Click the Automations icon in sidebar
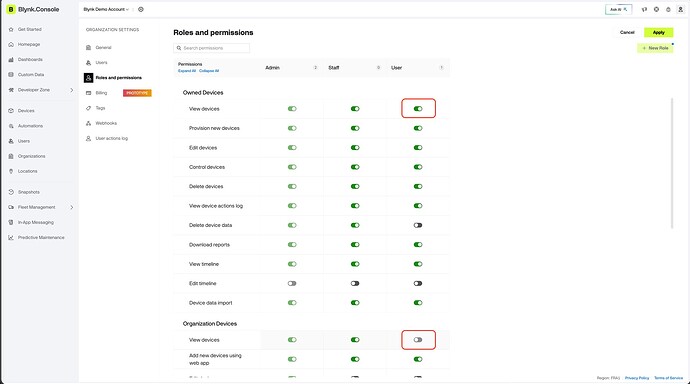Screen dimensions: 690x384 point(11,126)
